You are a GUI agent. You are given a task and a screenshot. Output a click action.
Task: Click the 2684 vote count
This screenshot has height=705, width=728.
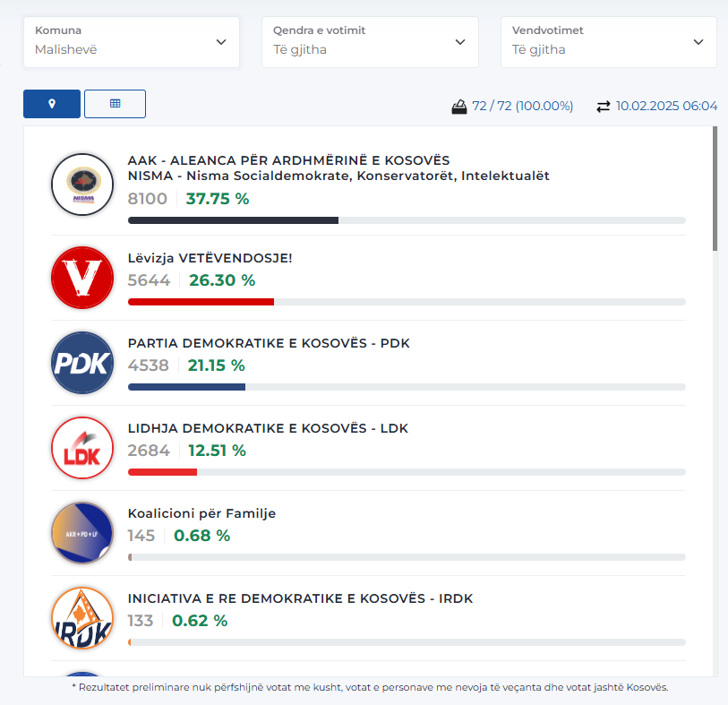[149, 451]
